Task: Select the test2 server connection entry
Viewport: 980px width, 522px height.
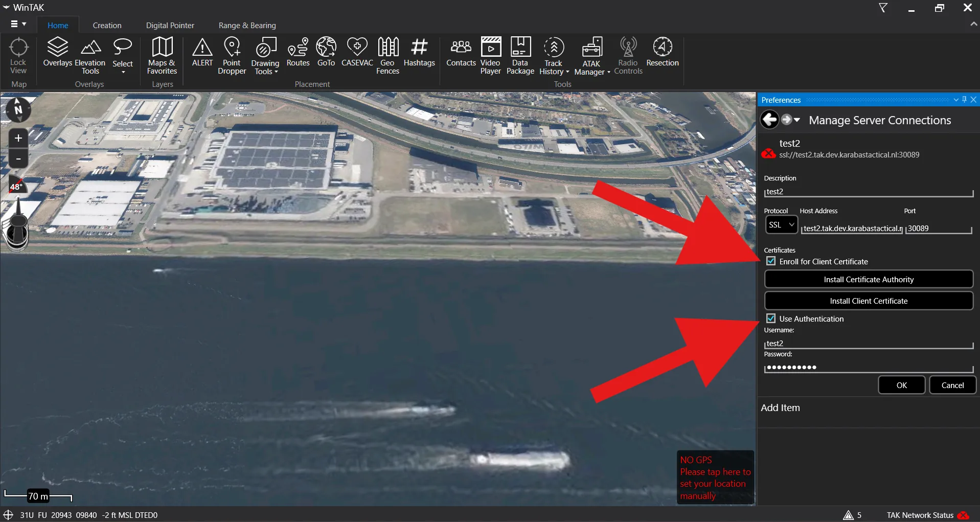Action: point(868,148)
